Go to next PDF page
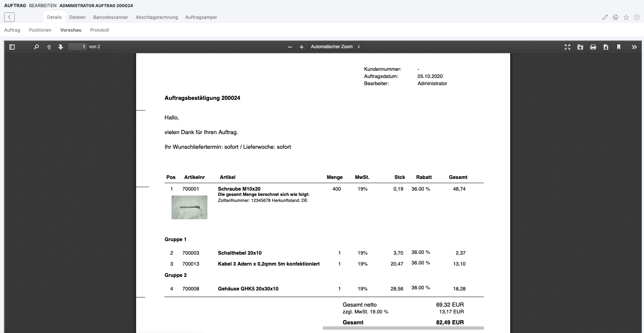The image size is (644, 333). coord(60,47)
